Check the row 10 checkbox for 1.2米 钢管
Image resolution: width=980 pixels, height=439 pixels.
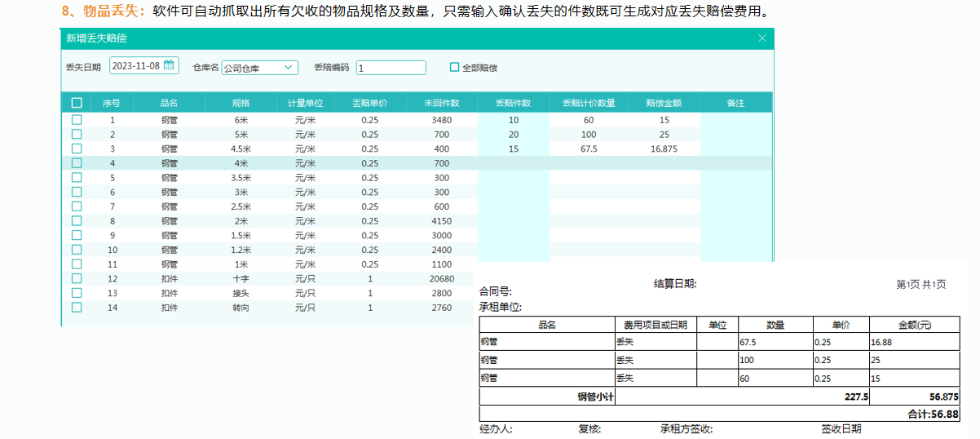[77, 250]
